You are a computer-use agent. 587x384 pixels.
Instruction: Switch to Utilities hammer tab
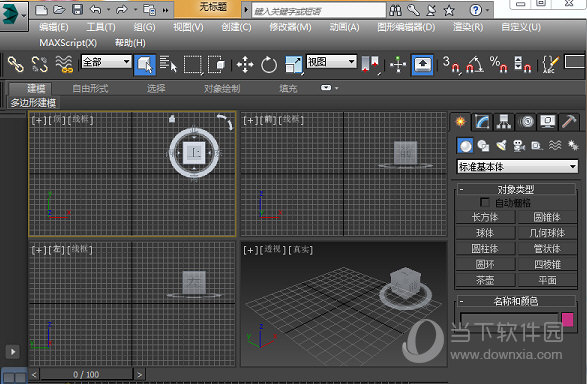569,122
